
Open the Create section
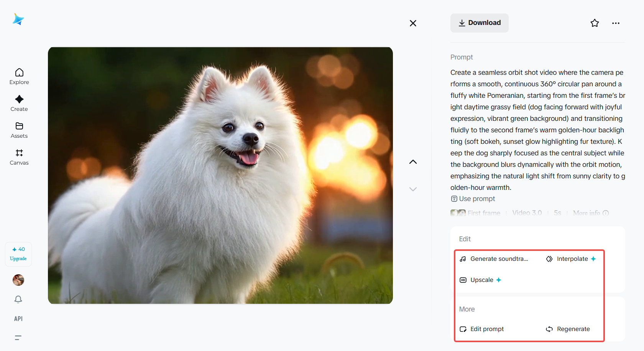point(19,103)
